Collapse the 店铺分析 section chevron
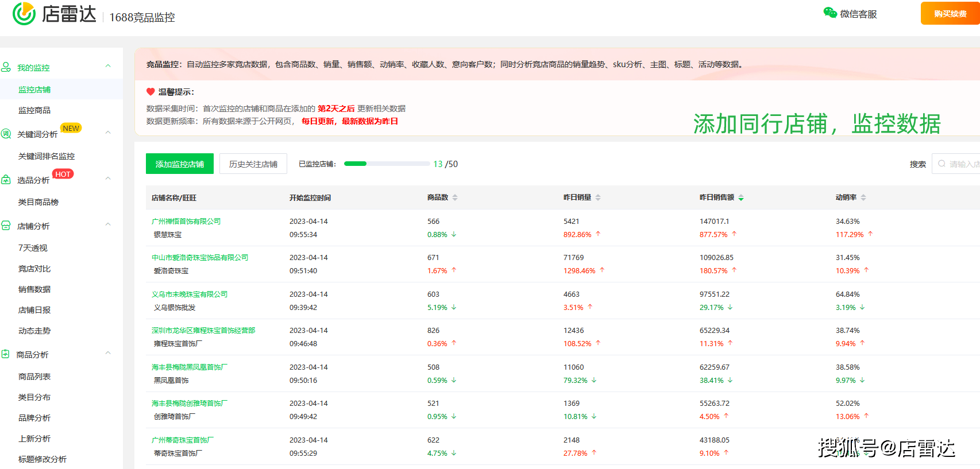980x469 pixels. 108,224
